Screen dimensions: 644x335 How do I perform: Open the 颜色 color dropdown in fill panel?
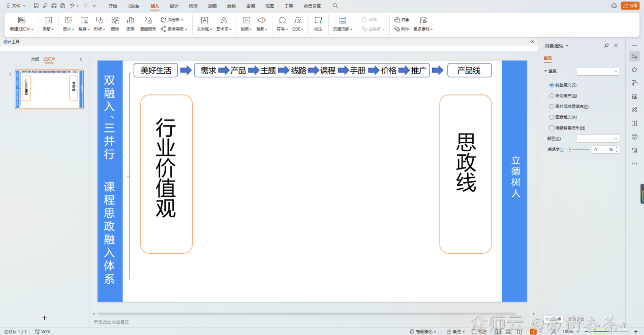598,138
